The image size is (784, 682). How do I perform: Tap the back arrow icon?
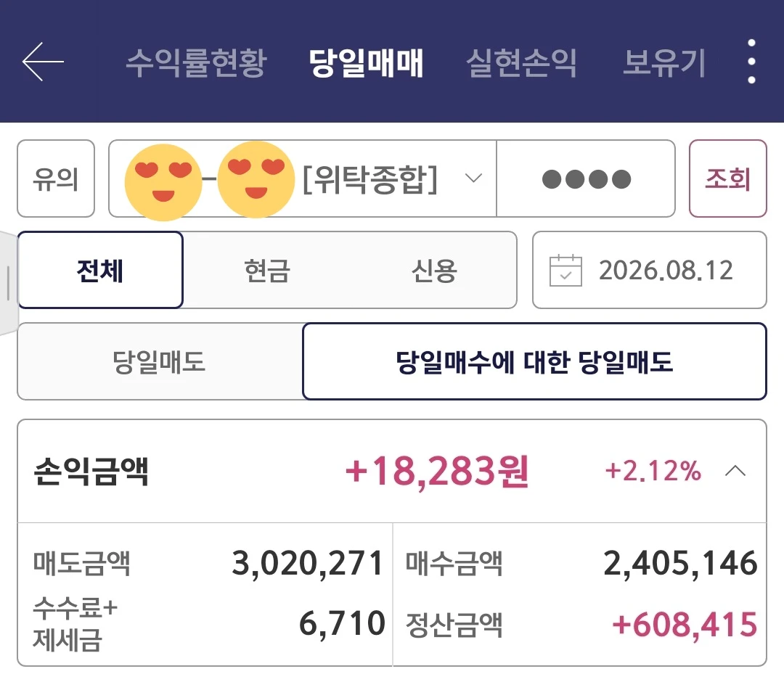click(43, 62)
